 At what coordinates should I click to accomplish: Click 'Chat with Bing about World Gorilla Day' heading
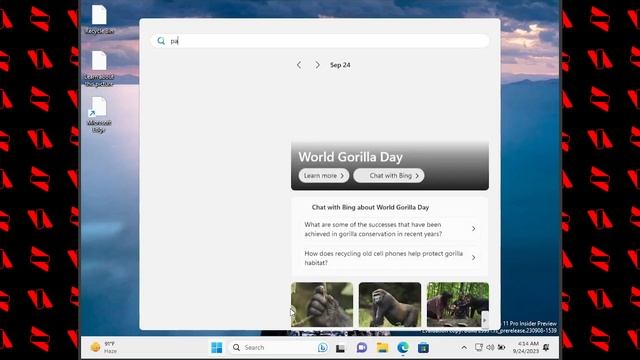point(370,207)
